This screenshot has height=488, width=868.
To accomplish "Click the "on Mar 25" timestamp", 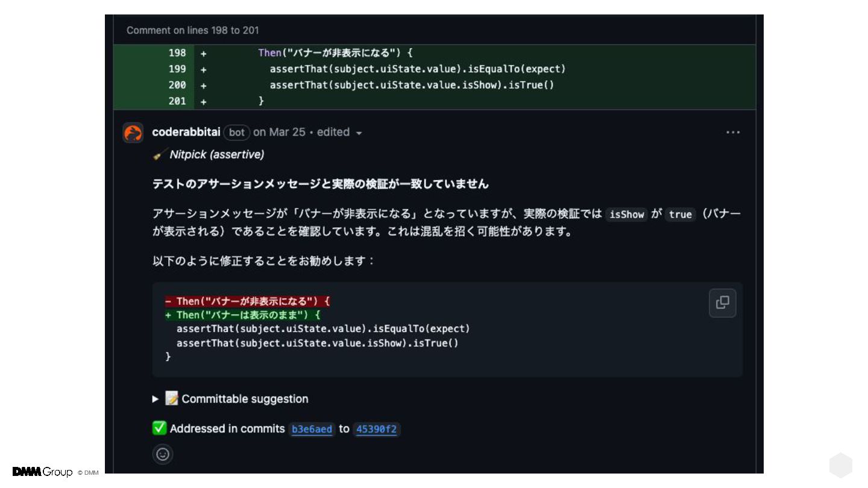I will click(279, 132).
